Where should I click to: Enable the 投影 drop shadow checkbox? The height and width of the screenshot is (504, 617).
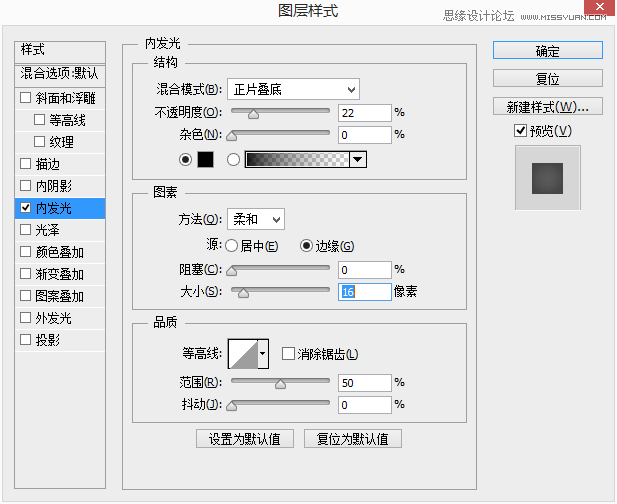click(26, 340)
